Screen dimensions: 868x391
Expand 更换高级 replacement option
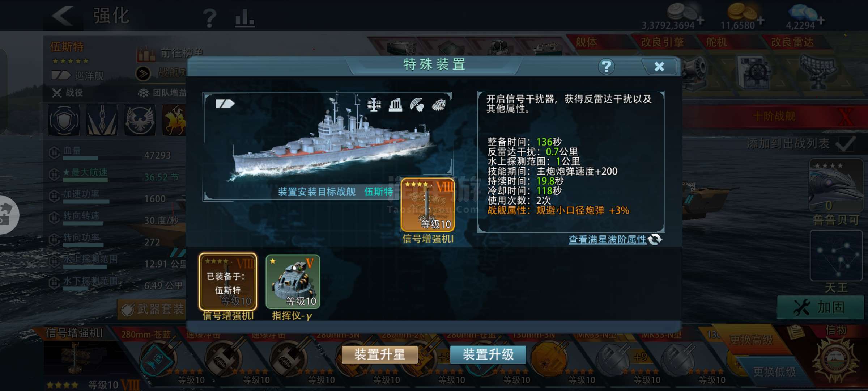(751, 340)
